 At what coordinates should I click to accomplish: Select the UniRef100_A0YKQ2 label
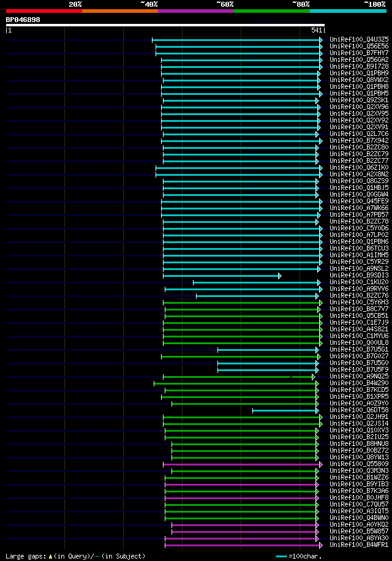pyautogui.click(x=359, y=525)
